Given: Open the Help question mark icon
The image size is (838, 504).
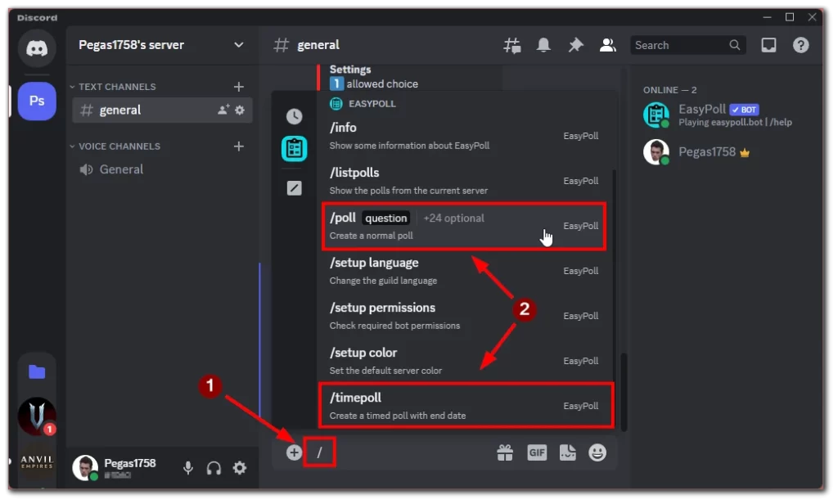Looking at the screenshot, I should pos(800,45).
